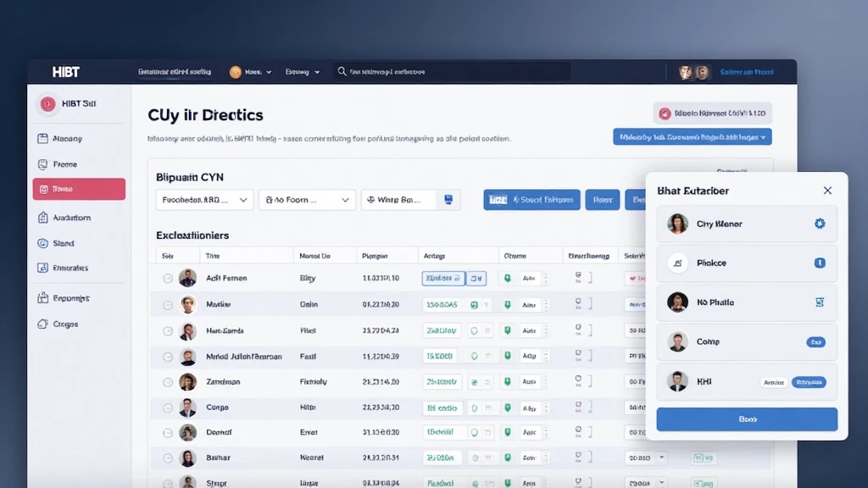Click the icon right of No Phatle

click(819, 302)
